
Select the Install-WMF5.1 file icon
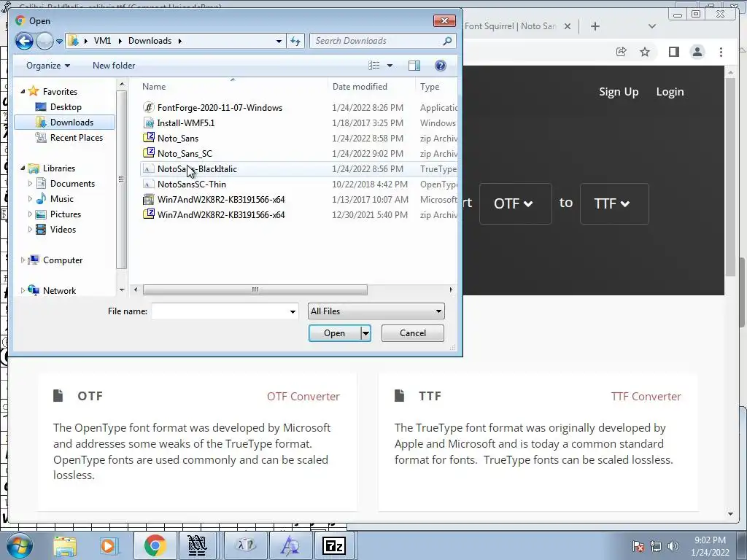149,122
